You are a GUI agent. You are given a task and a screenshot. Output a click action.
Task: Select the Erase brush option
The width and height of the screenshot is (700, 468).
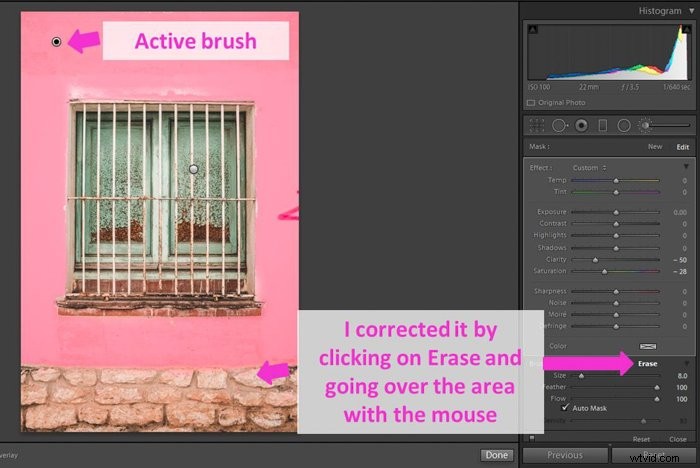pos(647,364)
